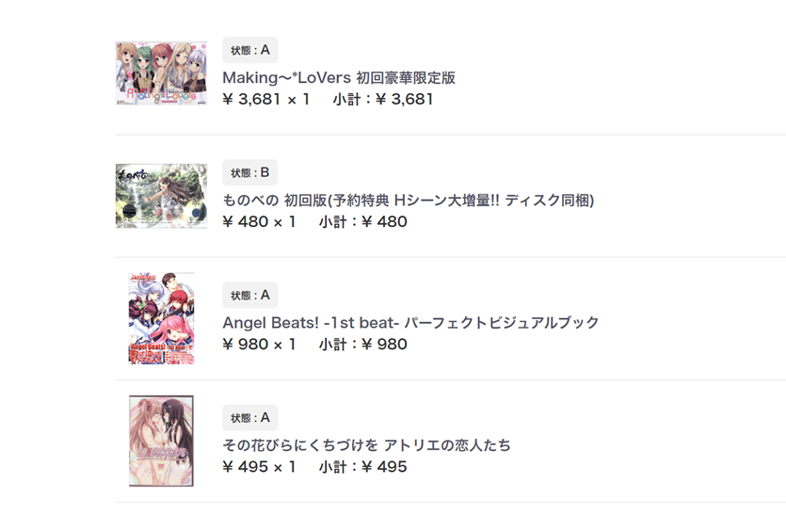Select the その花びらにくちづけを cover thumbnail
786x532 pixels.
pyautogui.click(x=161, y=441)
